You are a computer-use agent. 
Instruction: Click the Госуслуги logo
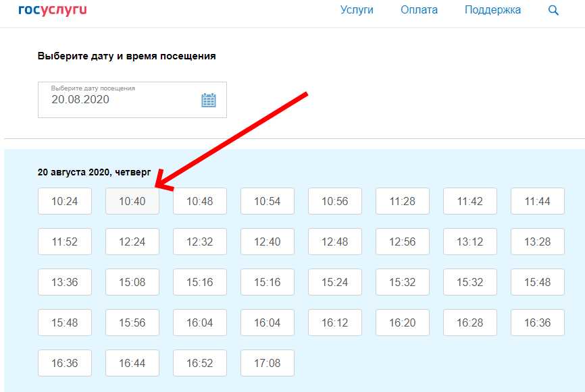[x=53, y=10]
